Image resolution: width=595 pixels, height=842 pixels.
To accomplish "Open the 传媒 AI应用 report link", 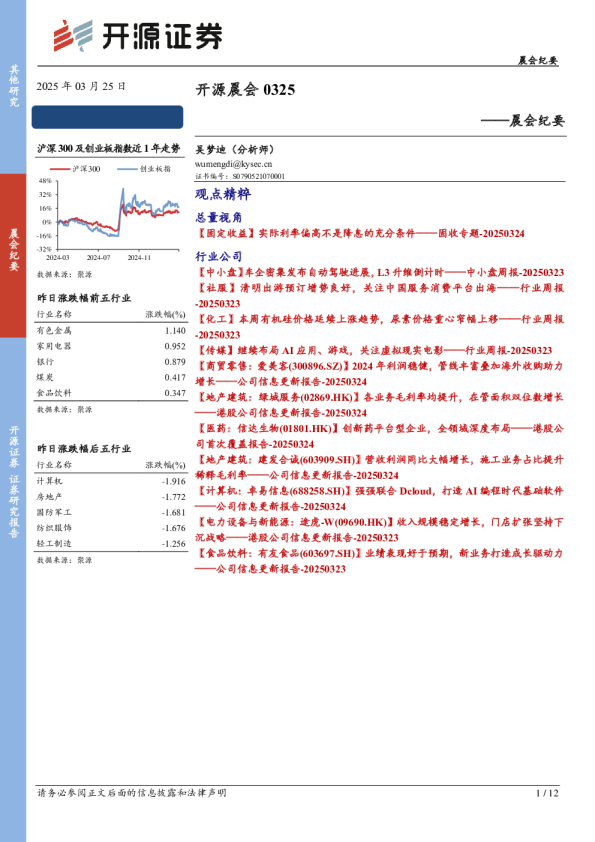I will click(374, 351).
